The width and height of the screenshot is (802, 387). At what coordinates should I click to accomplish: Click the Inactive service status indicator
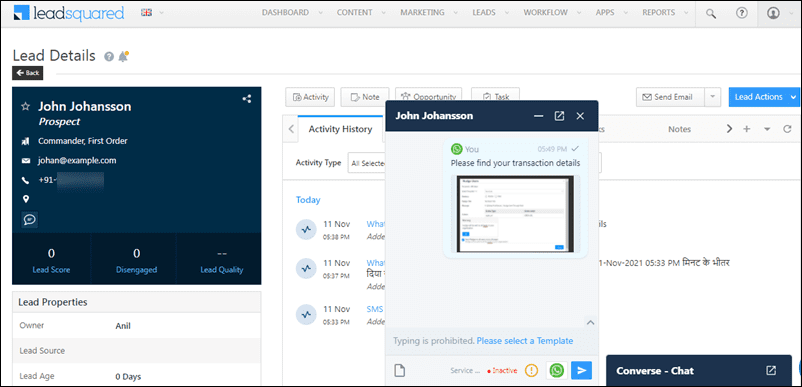[x=502, y=371]
